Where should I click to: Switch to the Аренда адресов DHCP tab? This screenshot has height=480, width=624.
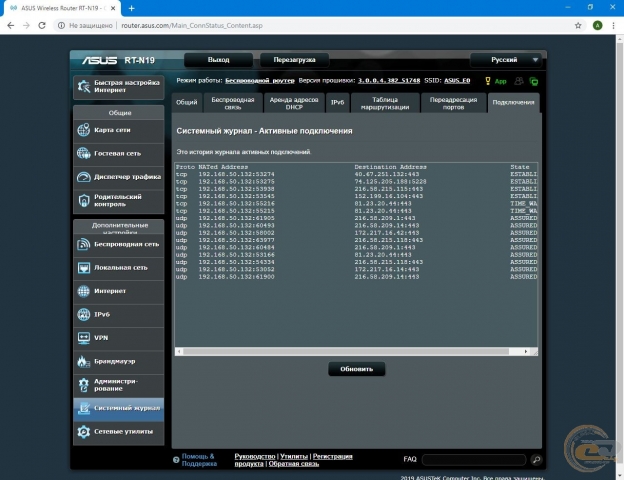click(x=294, y=103)
